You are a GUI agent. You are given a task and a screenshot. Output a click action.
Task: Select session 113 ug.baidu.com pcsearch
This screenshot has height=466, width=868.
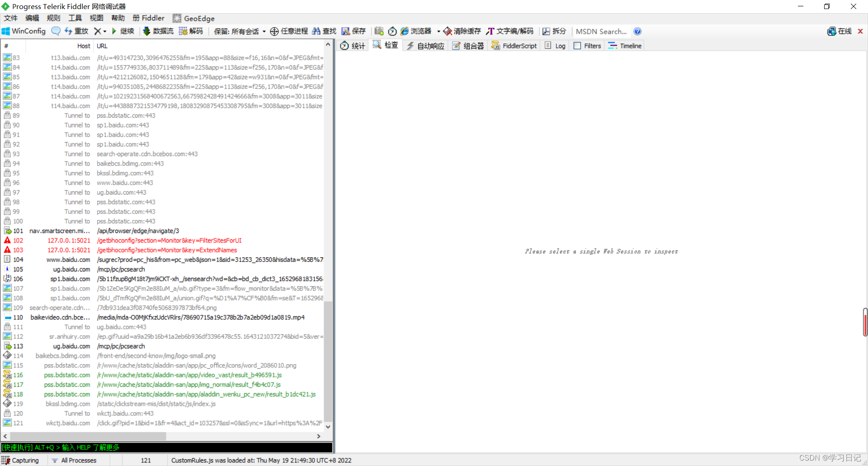(163, 346)
